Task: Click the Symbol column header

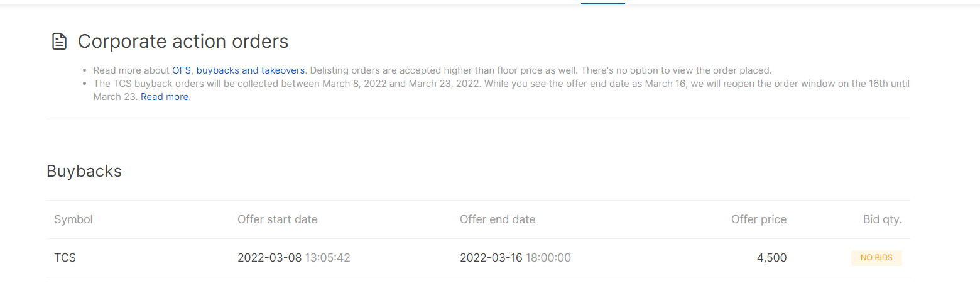Action: [x=73, y=219]
